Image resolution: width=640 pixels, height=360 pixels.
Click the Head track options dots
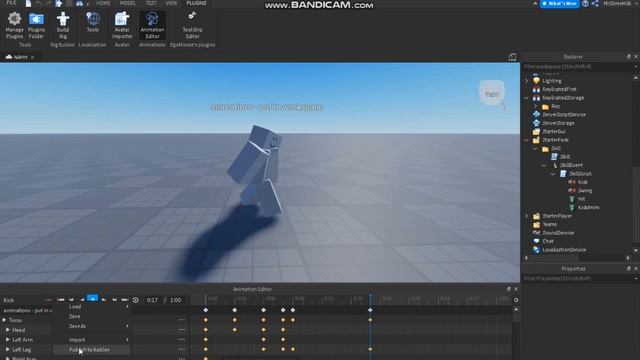pos(182,329)
